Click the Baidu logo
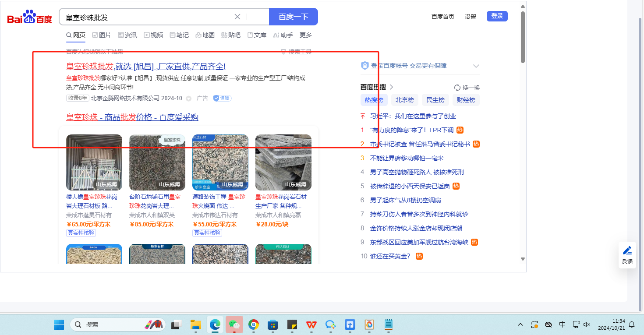This screenshot has width=644, height=335. tap(29, 17)
